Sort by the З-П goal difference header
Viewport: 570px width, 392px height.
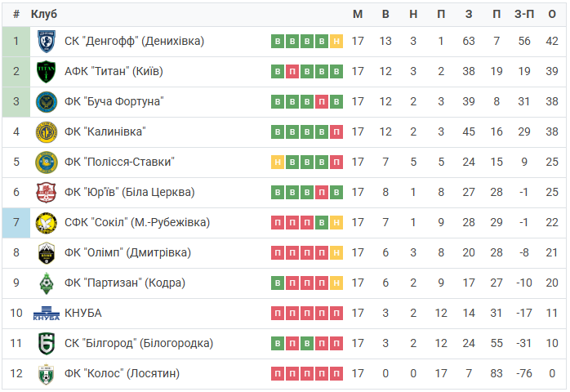pos(524,14)
